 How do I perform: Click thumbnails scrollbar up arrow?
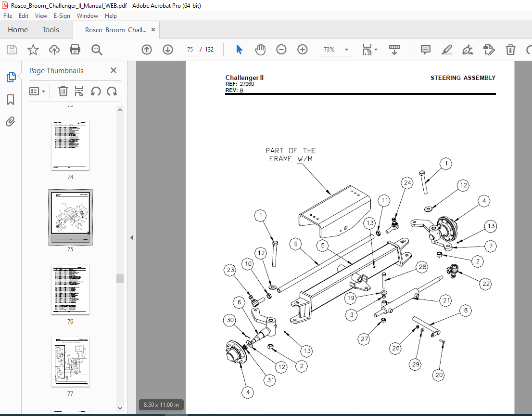(x=120, y=110)
